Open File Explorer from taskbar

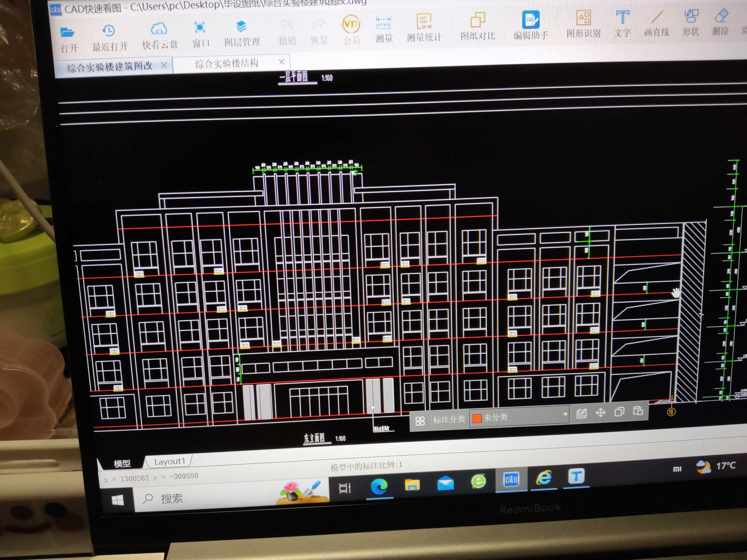pyautogui.click(x=412, y=485)
